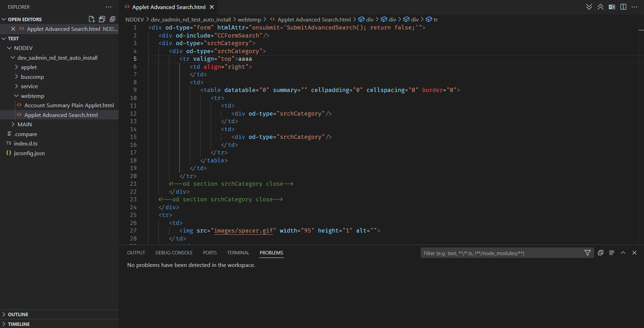
Task: Click the lines icon beside .compare
Action: coord(9,134)
